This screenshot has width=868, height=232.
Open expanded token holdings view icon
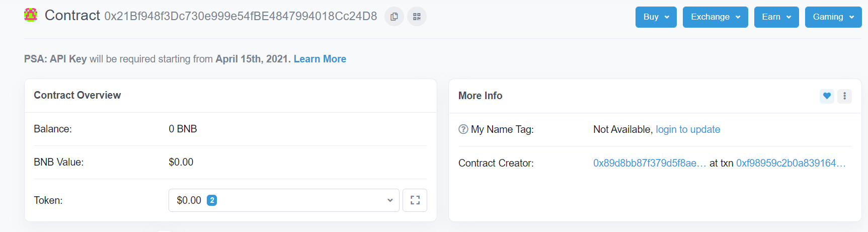(x=415, y=200)
